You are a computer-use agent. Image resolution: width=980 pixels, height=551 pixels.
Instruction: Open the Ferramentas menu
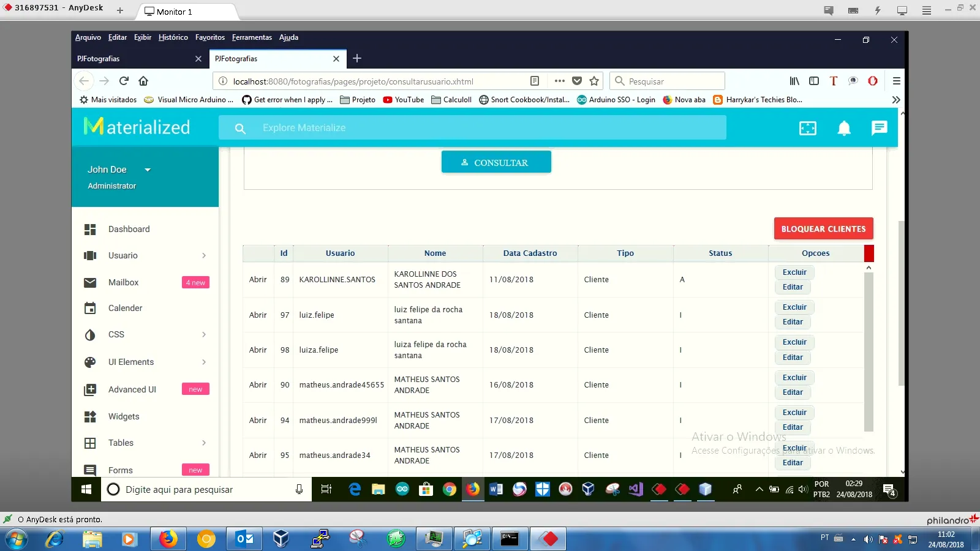251,37
